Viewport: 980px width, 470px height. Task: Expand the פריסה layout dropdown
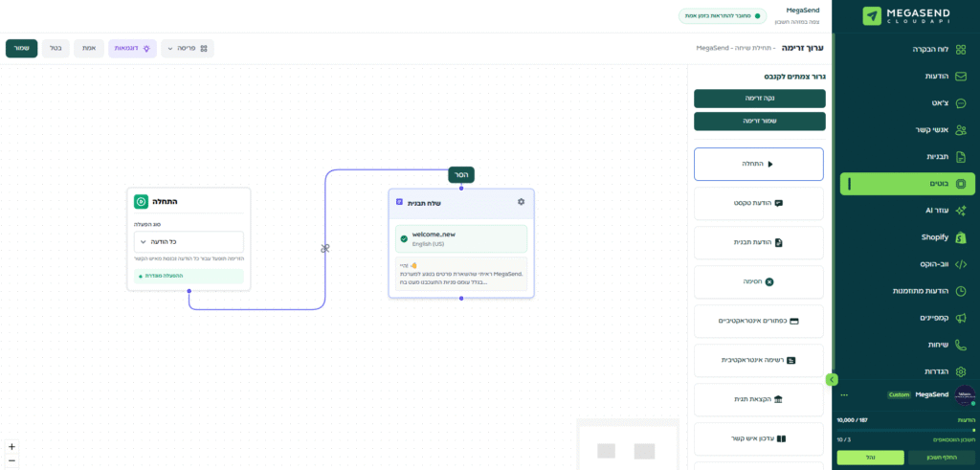(x=188, y=48)
